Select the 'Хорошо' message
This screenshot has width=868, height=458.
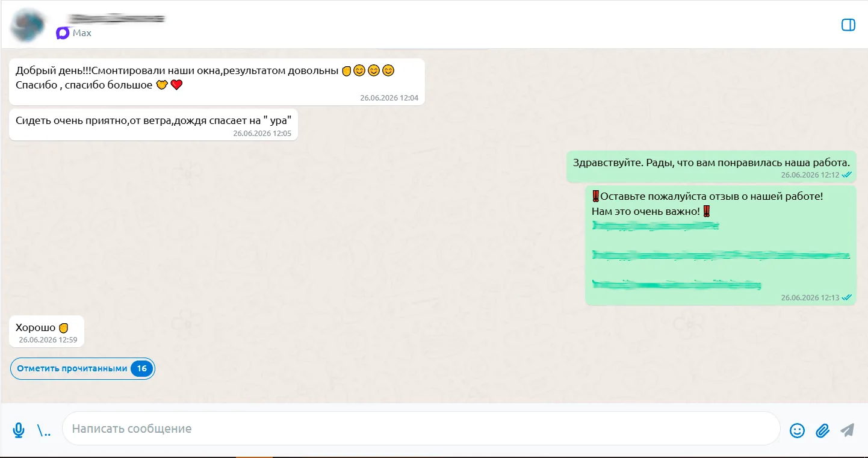tap(46, 332)
